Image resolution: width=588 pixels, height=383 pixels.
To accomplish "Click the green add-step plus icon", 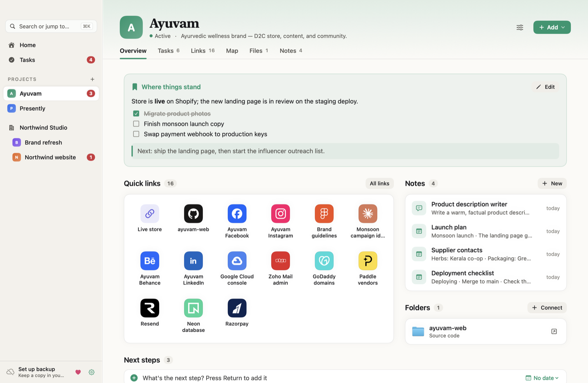I will click(134, 378).
